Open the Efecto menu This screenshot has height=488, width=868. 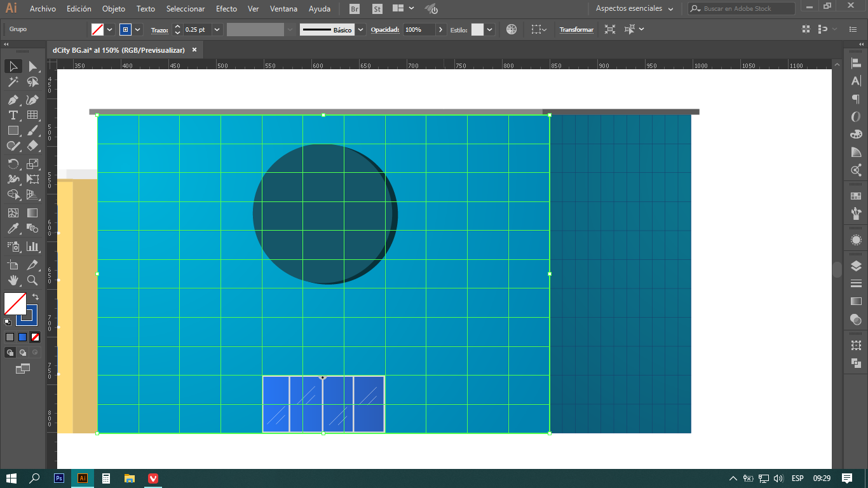[226, 9]
